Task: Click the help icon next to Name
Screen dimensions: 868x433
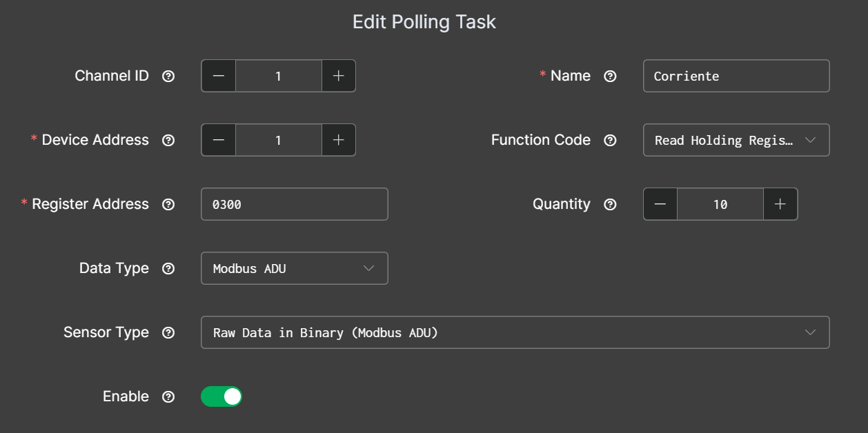Action: click(x=610, y=76)
